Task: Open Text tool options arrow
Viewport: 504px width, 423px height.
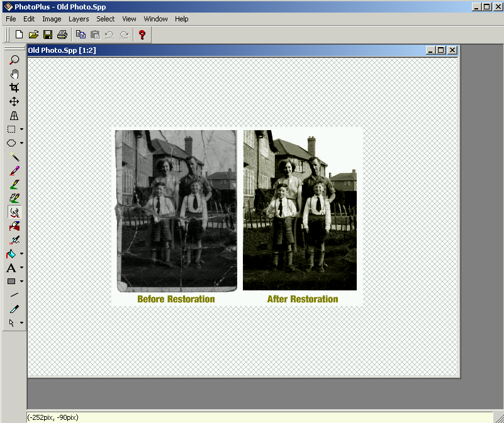Action: pyautogui.click(x=22, y=268)
